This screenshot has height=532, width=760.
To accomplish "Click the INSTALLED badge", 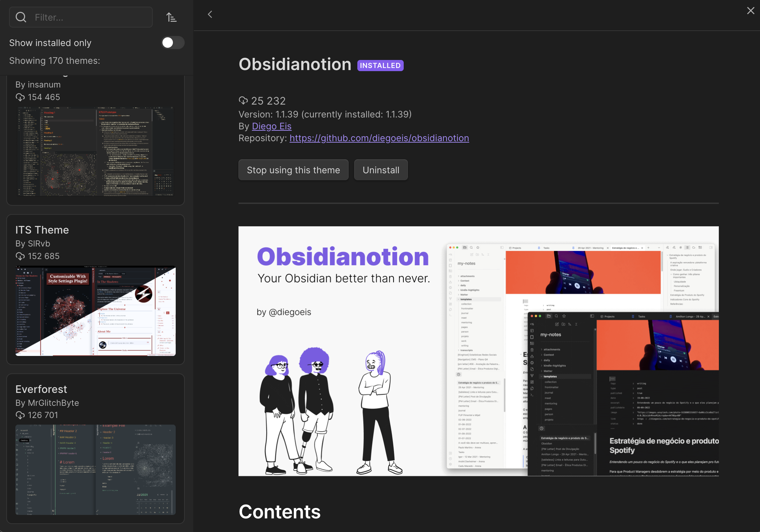I will pos(380,66).
